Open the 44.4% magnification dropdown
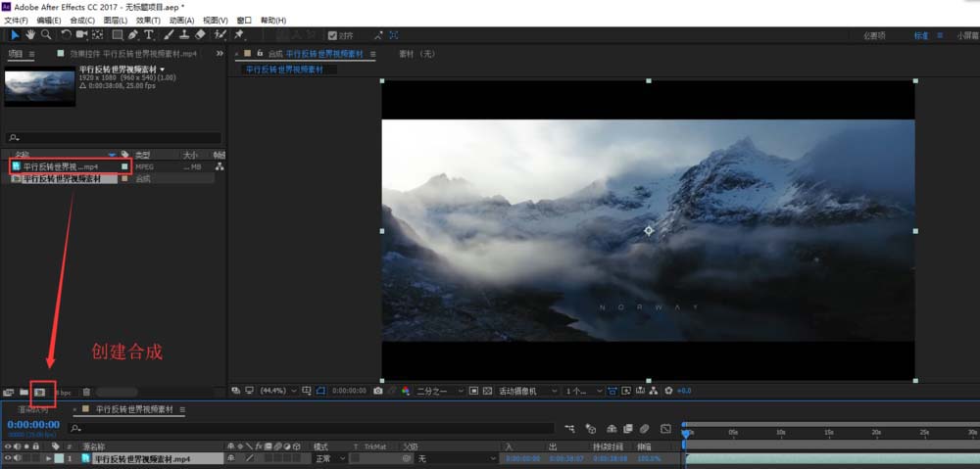The image size is (980, 469). point(278,391)
